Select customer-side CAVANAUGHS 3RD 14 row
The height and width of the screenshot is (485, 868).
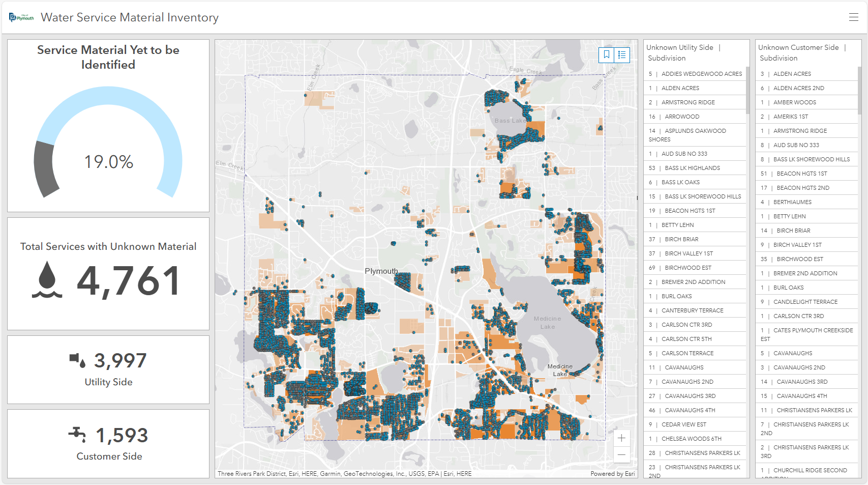(806, 382)
